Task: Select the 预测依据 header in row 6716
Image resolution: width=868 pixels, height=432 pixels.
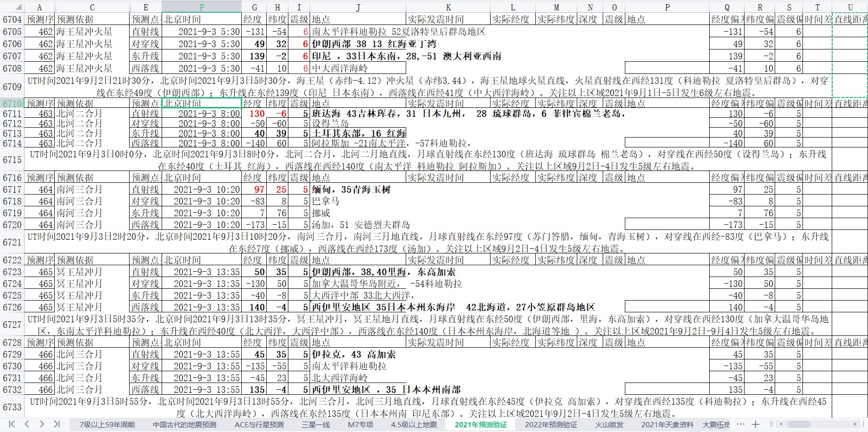Action: coord(92,178)
